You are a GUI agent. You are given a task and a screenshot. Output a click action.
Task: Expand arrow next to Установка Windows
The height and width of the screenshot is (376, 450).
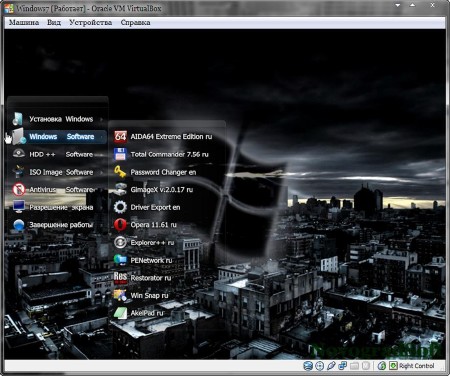101,119
